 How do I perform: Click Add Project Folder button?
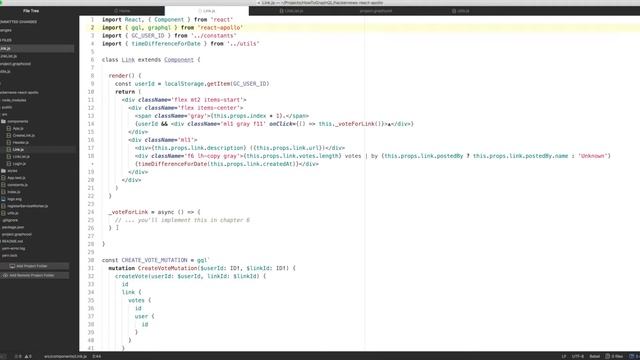(x=34, y=266)
